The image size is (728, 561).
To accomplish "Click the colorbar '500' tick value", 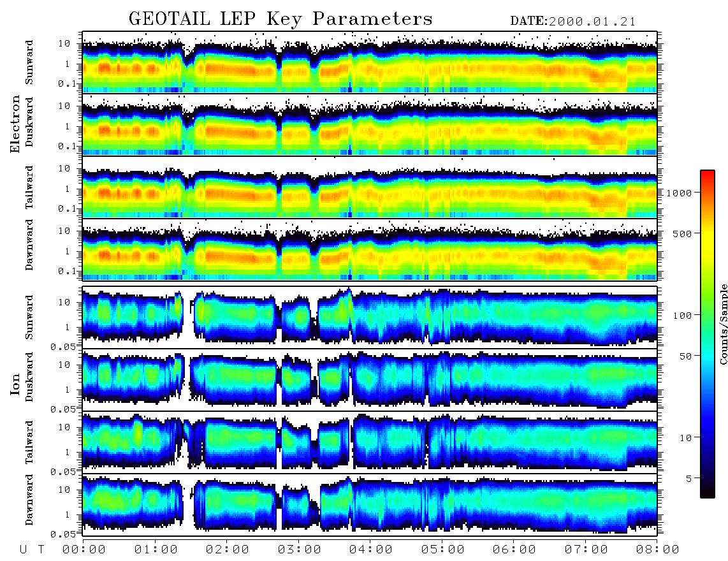I will tap(683, 233).
